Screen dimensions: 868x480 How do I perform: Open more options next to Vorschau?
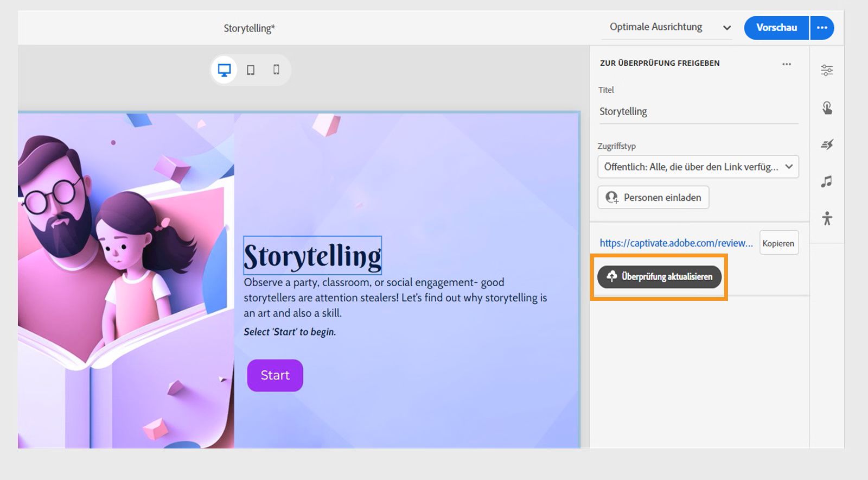click(x=822, y=28)
